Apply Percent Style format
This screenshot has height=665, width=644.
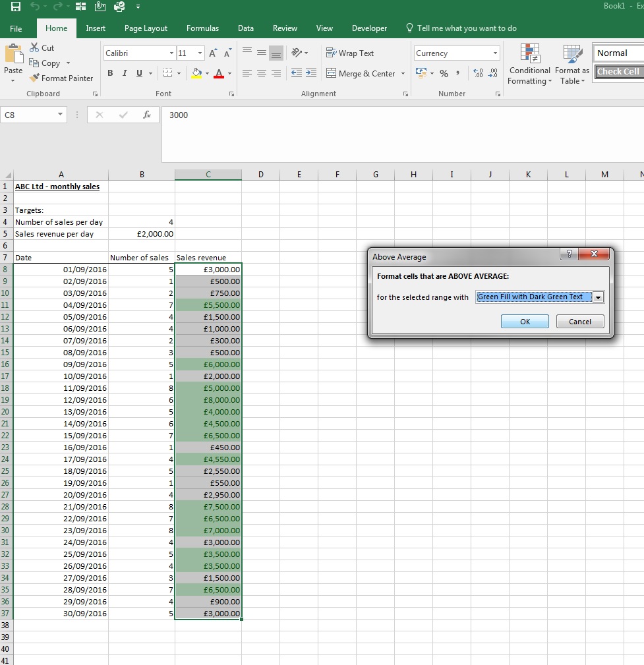444,73
